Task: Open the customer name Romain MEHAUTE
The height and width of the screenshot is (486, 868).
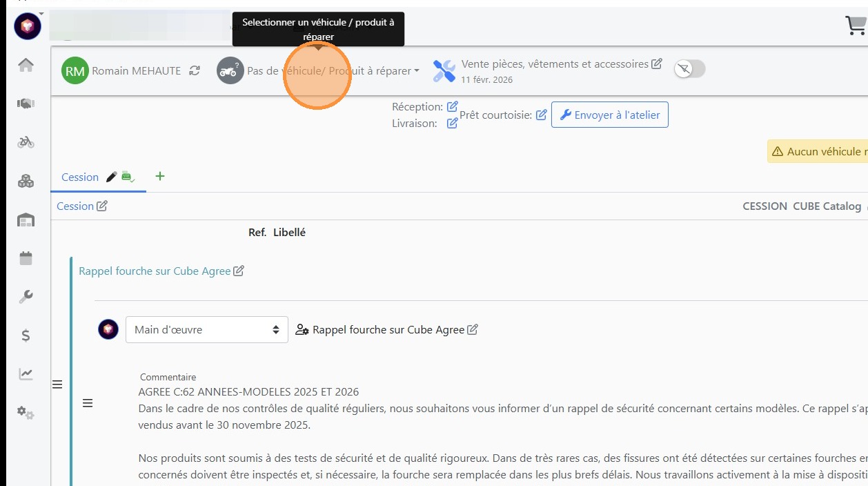Action: 137,70
